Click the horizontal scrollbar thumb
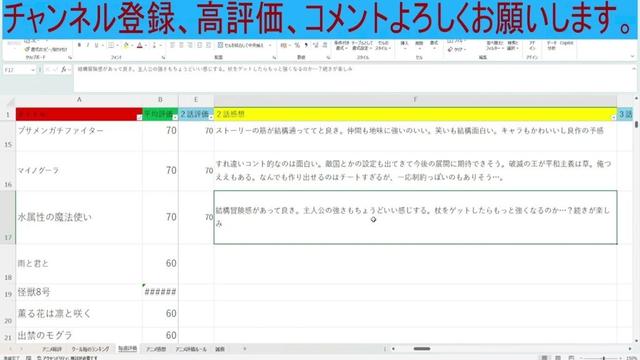 coord(422,349)
